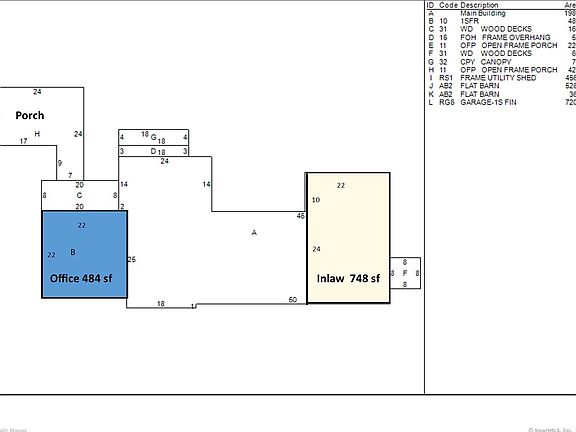This screenshot has height=432, width=576.
Task: Click overhang section labeled D
Action: coord(154,151)
